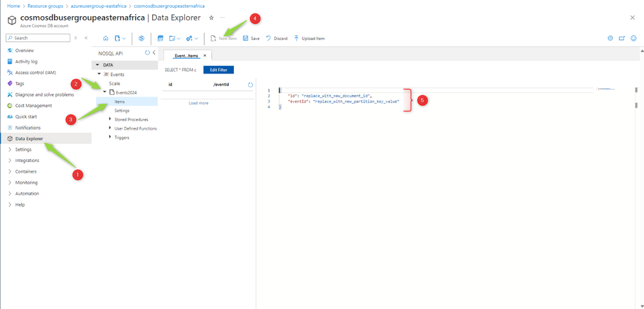The height and width of the screenshot is (309, 644).
Task: Click the Edit Filter button
Action: click(x=219, y=70)
